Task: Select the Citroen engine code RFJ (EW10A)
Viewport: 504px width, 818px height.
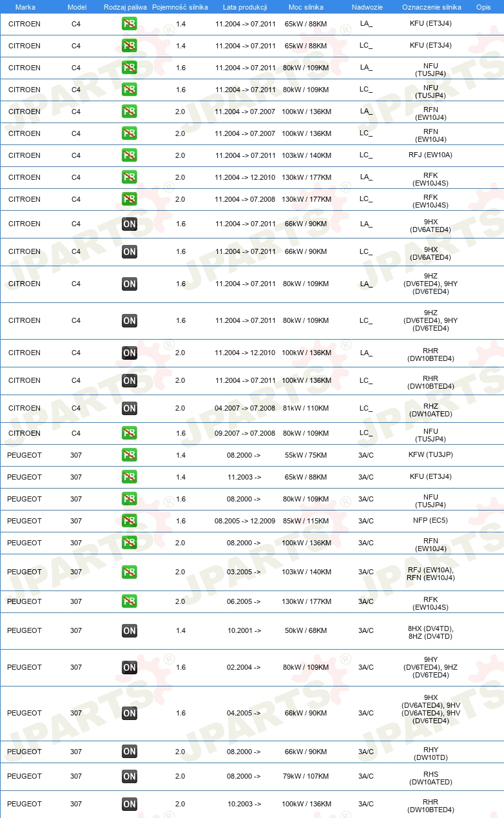Action: pos(431,155)
